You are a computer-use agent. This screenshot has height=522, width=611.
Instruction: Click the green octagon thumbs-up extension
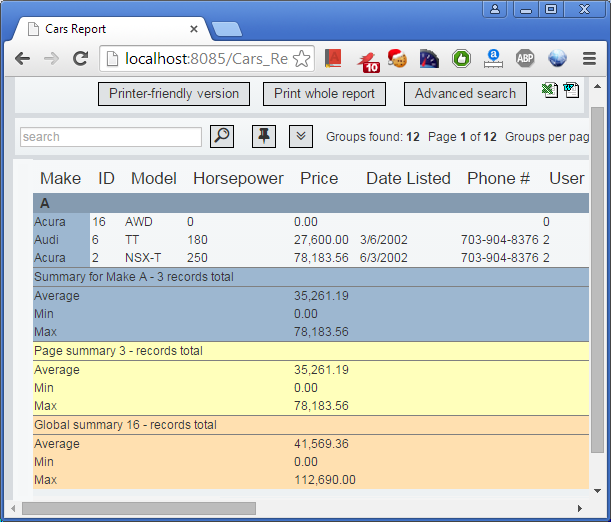(x=461, y=59)
